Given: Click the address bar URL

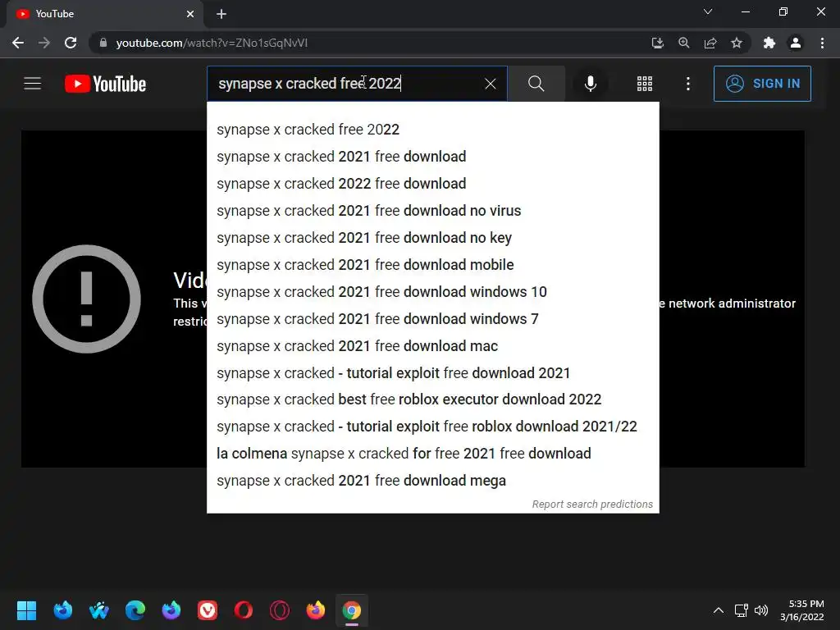Looking at the screenshot, I should (212, 43).
